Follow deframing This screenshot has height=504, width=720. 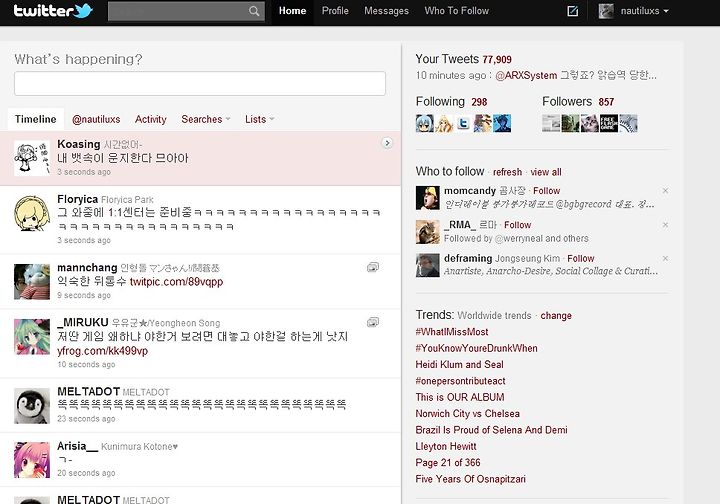(580, 258)
